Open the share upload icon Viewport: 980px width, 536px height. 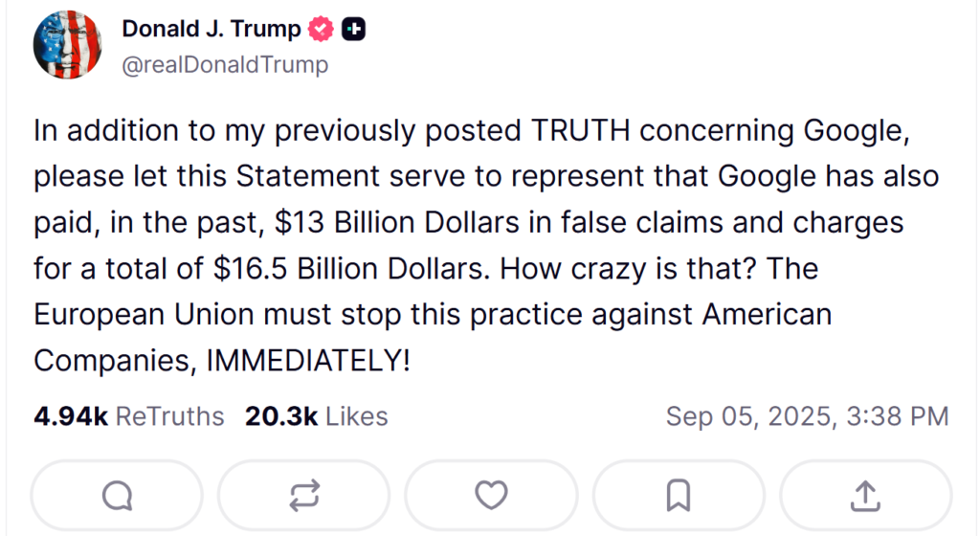coord(865,495)
